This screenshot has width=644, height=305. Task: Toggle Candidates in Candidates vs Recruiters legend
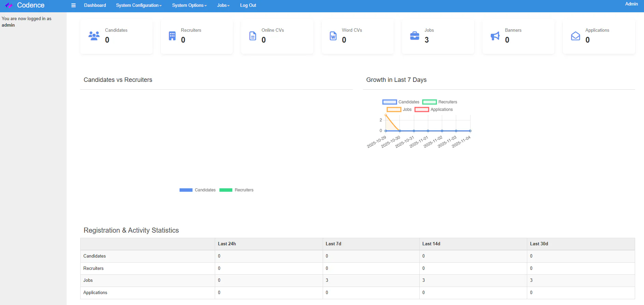pyautogui.click(x=198, y=190)
